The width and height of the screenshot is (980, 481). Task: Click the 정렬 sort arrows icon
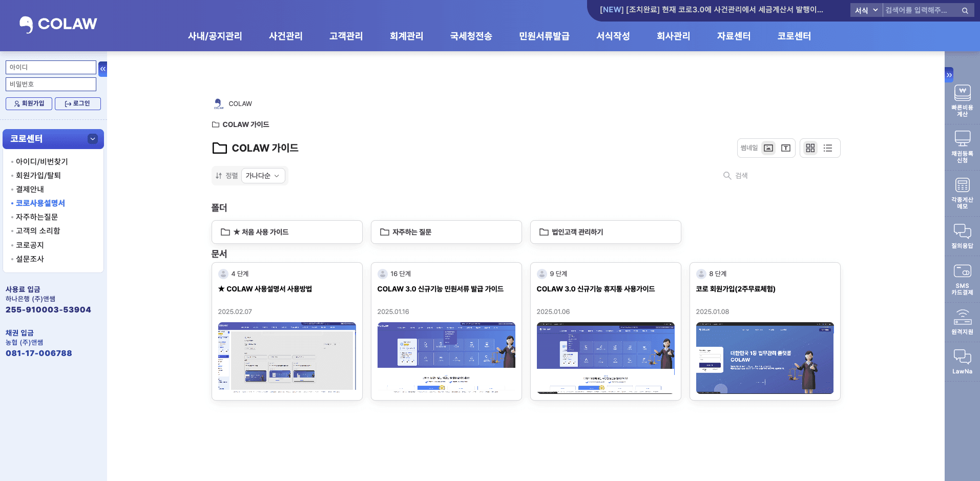point(219,176)
